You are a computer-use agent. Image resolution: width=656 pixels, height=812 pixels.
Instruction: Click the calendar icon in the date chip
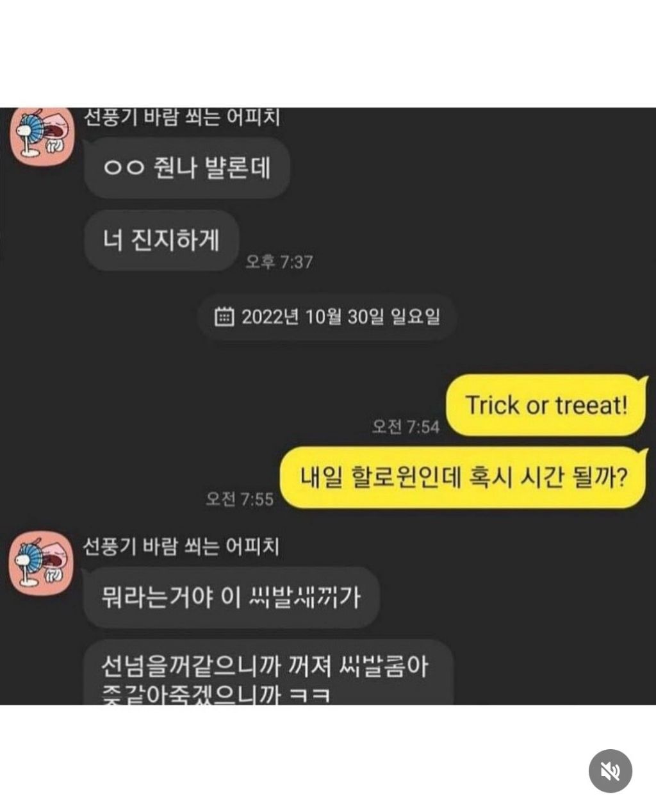click(224, 317)
